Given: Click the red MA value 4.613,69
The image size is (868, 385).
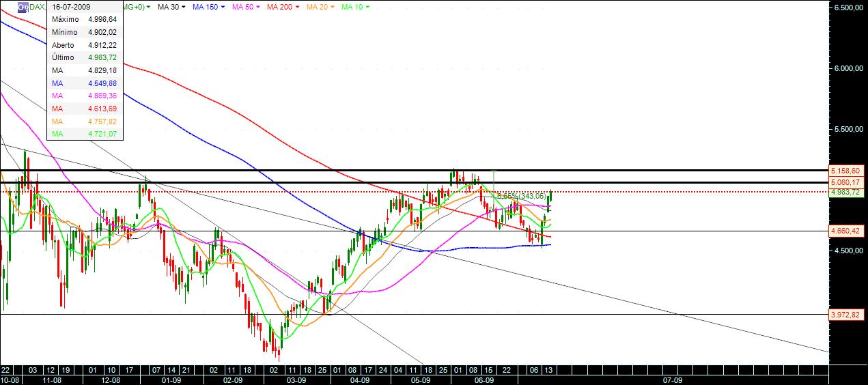Looking at the screenshot, I should (102, 109).
